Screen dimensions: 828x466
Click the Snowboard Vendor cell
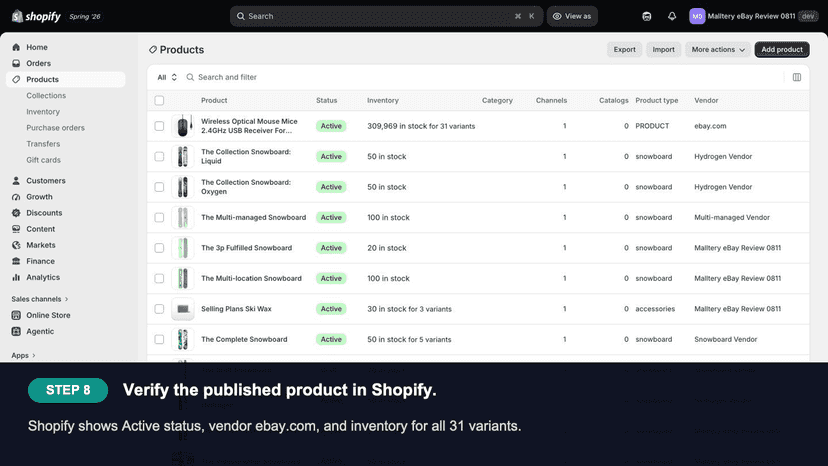726,339
